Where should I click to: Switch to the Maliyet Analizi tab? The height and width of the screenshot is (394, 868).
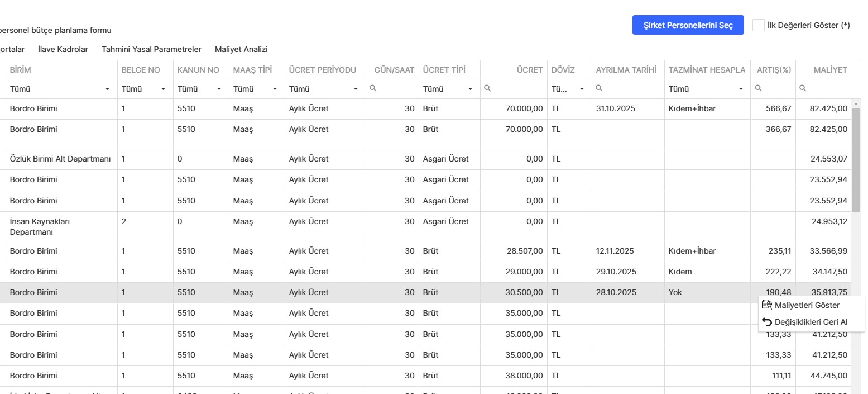(x=241, y=49)
